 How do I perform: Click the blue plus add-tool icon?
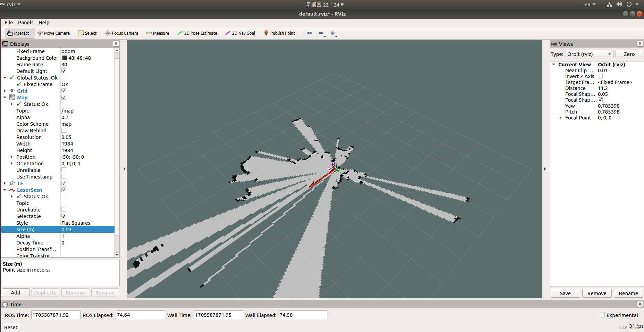pos(310,33)
